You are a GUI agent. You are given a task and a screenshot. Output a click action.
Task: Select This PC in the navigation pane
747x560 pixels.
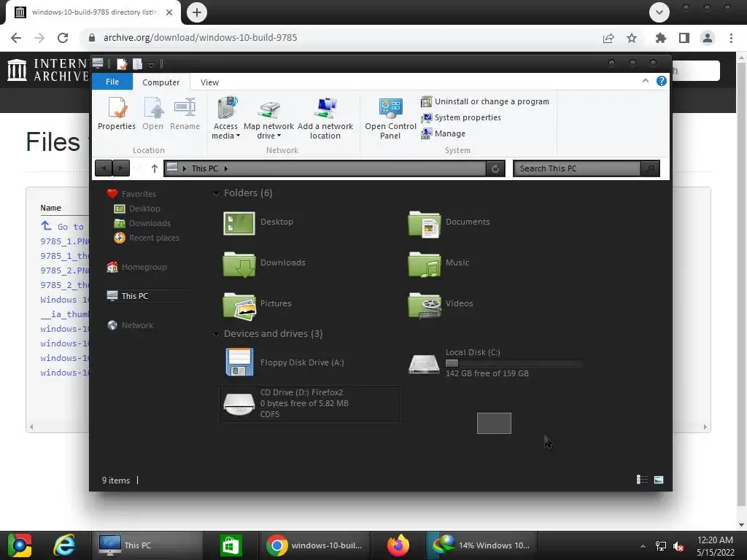[128, 296]
